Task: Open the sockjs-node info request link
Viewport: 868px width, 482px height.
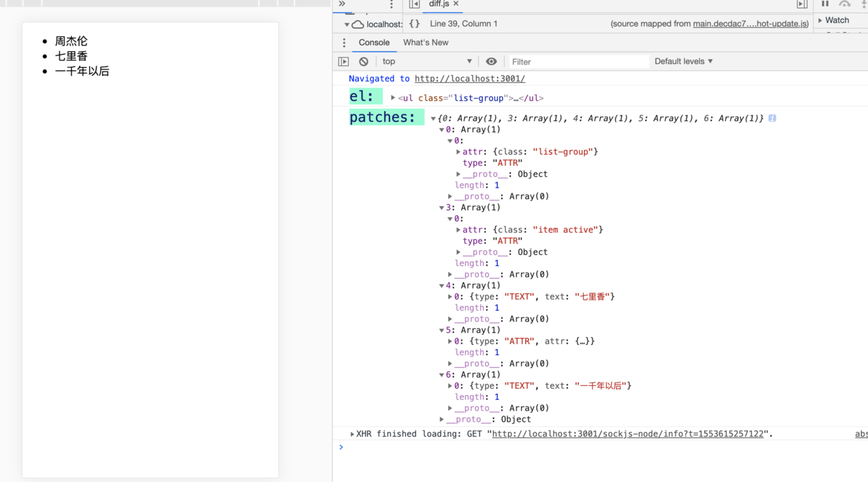Action: tap(628, 434)
